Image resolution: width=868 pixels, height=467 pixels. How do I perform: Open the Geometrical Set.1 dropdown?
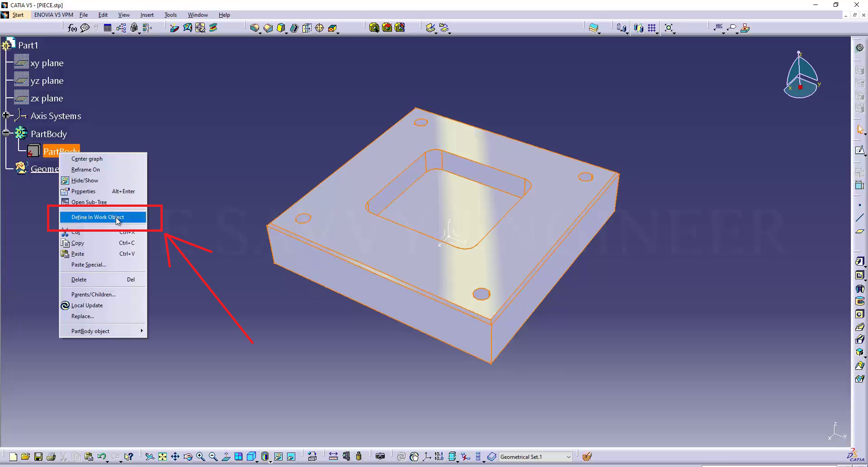point(568,457)
